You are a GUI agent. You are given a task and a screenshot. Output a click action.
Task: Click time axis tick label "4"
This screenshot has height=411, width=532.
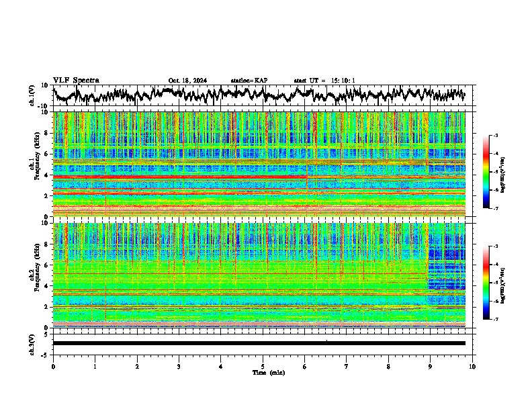pyautogui.click(x=221, y=367)
